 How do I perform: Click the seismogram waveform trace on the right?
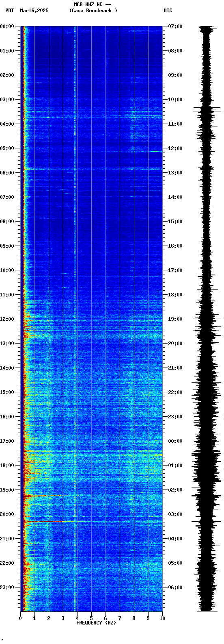(x=207, y=319)
